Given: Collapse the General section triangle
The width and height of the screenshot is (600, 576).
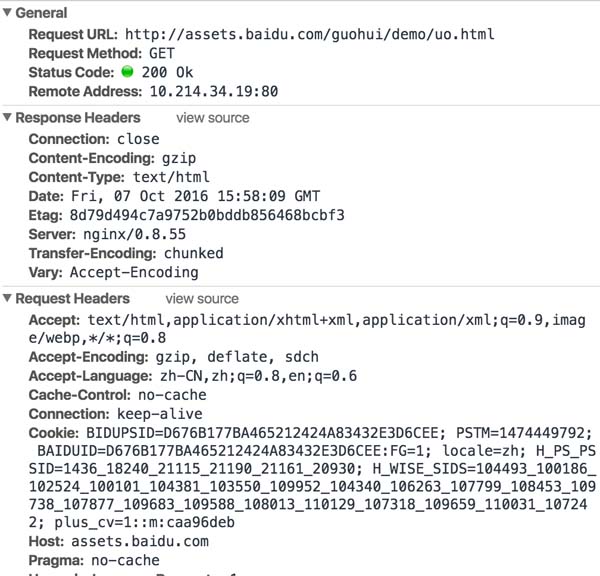Looking at the screenshot, I should (8, 14).
